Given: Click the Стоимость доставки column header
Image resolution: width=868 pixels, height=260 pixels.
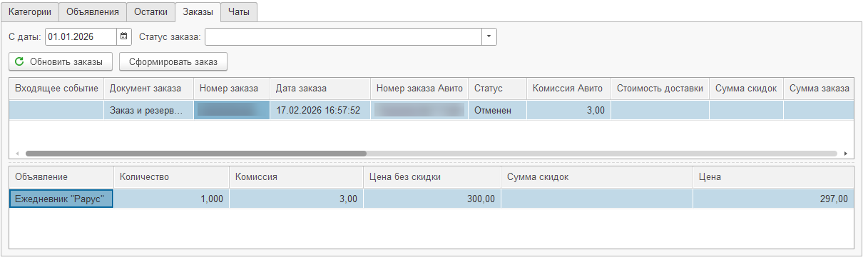Looking at the screenshot, I should 660,89.
